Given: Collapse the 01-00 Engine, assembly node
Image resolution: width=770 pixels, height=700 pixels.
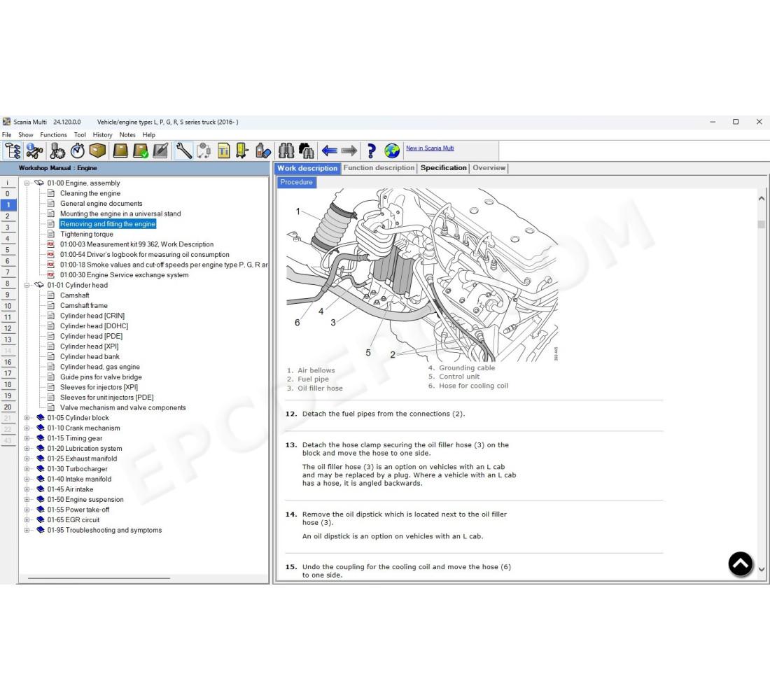Looking at the screenshot, I should pyautogui.click(x=27, y=183).
